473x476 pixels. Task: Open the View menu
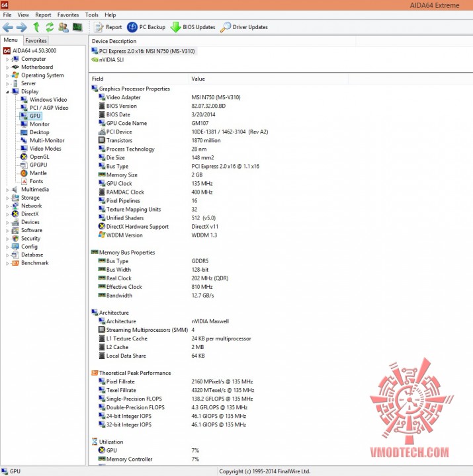tap(23, 15)
